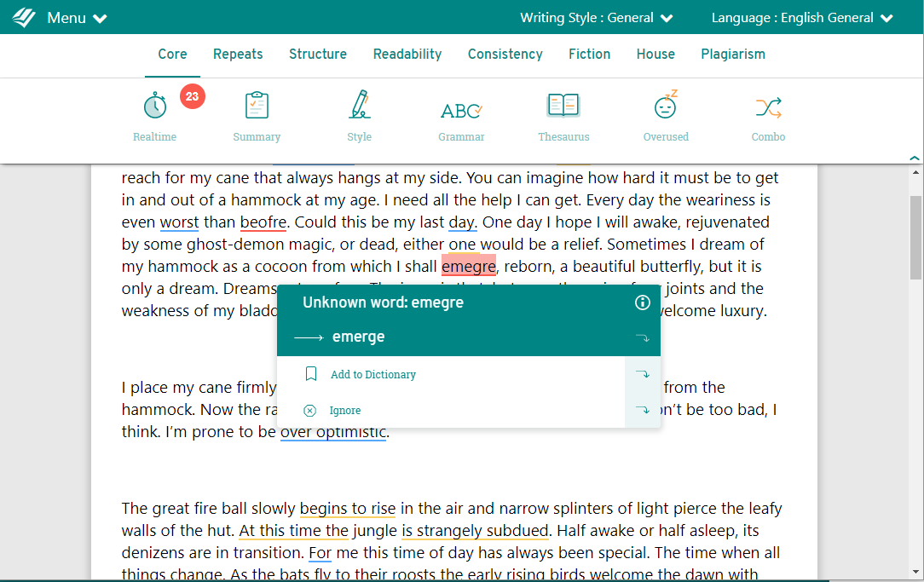Open the Plagiarism tab
This screenshot has height=582, width=924.
[733, 54]
